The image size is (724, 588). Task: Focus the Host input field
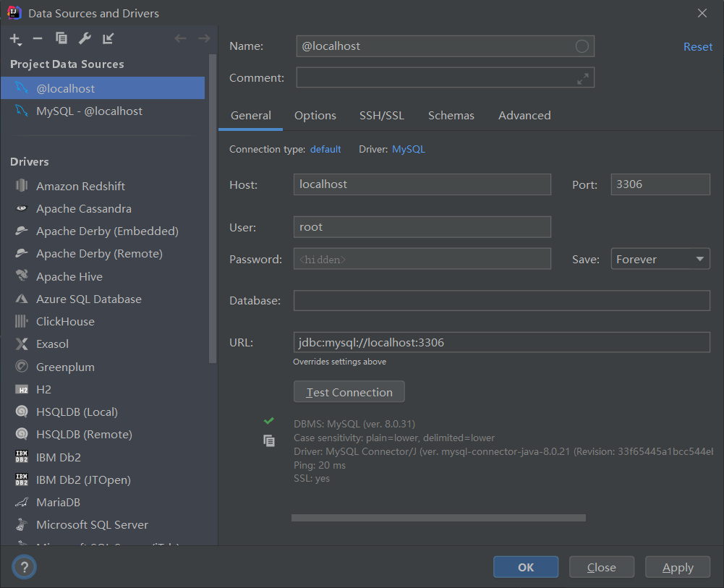point(422,184)
